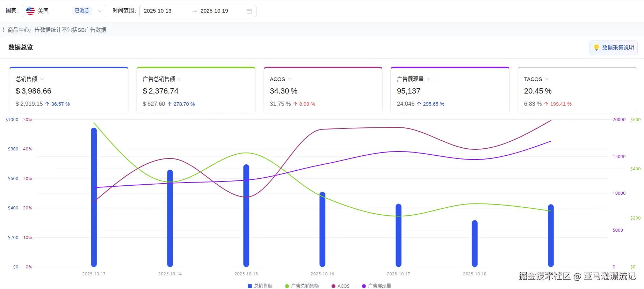Select the 广告展现量 value 95,137
Image resolution: width=644 pixels, height=289 pixels.
[408, 91]
